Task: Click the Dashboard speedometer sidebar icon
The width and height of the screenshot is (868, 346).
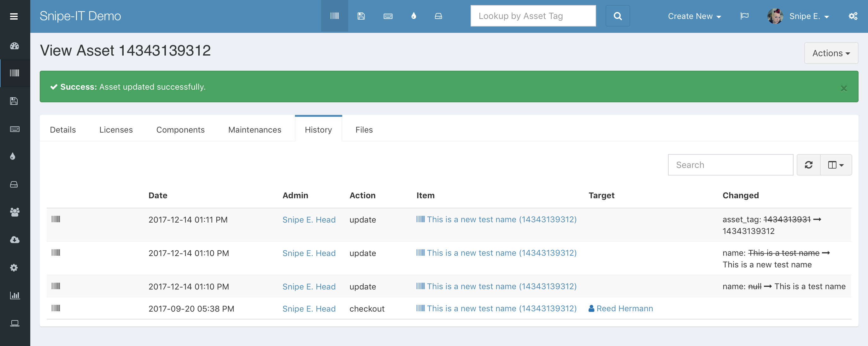Action: [15, 46]
